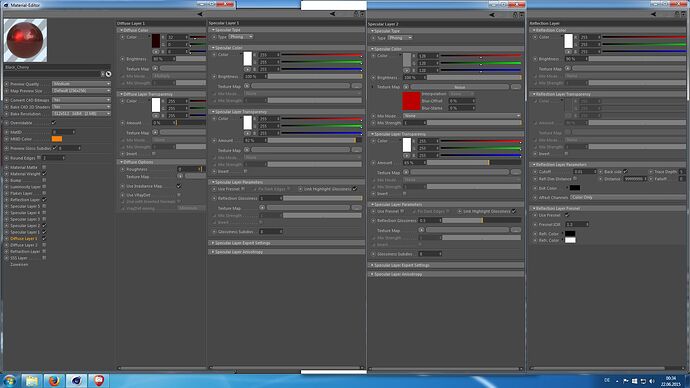Image resolution: width=690 pixels, height=388 pixels.
Task: Click Specular Layer 2 Noise texture map bar
Action: pyautogui.click(x=459, y=87)
